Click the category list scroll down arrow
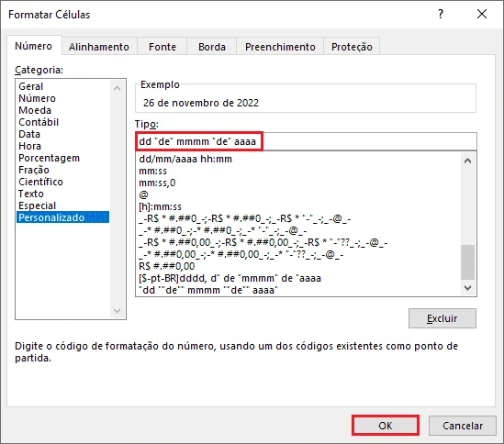This screenshot has width=504, height=444. 118,311
